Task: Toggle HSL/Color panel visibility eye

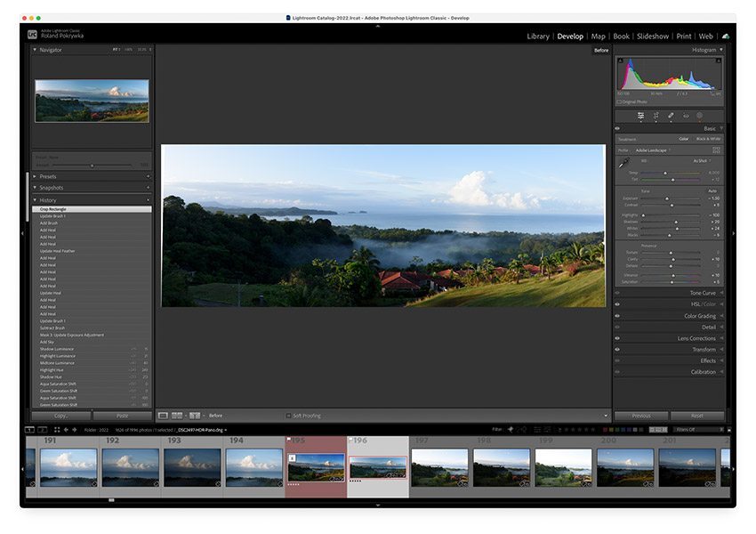Action: (x=618, y=304)
